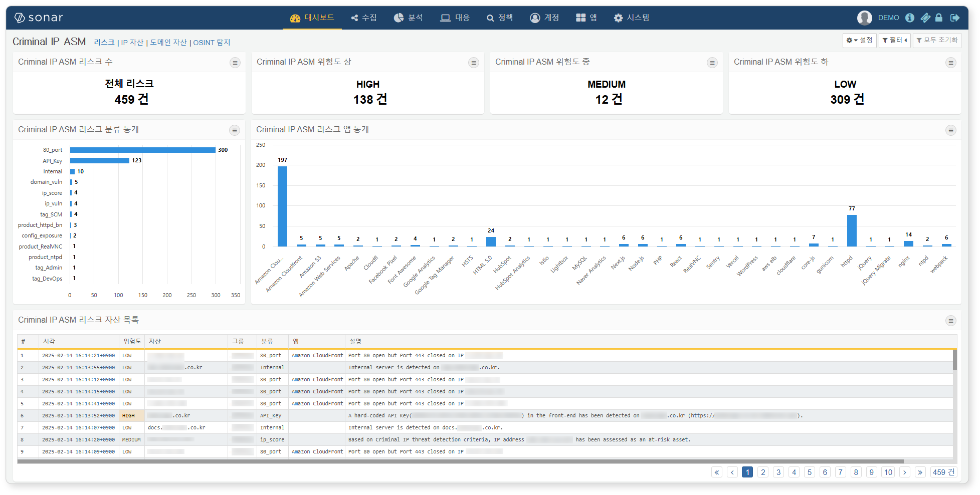
Task: Click the user avatar icon
Action: (x=865, y=18)
